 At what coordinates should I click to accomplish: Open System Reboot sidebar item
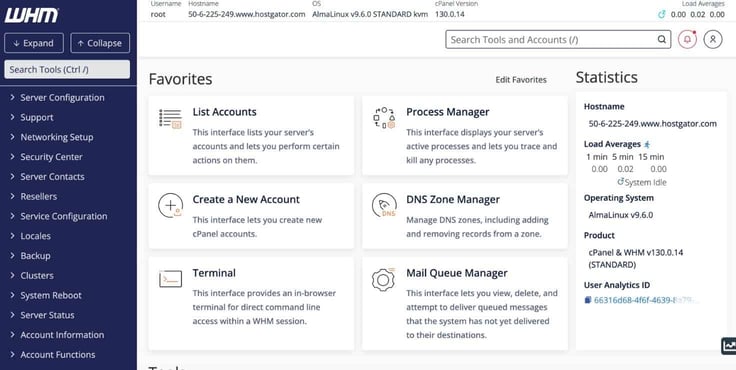46,295
